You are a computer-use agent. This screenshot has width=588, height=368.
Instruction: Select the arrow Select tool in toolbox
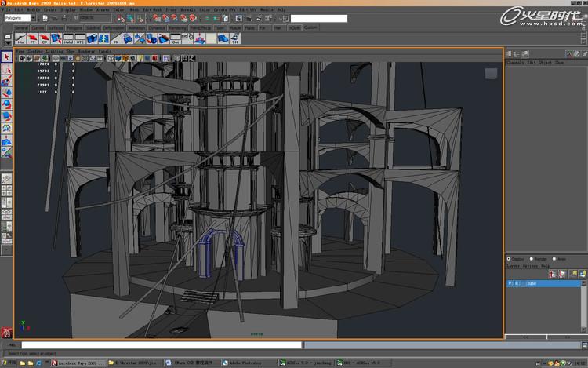coord(6,57)
